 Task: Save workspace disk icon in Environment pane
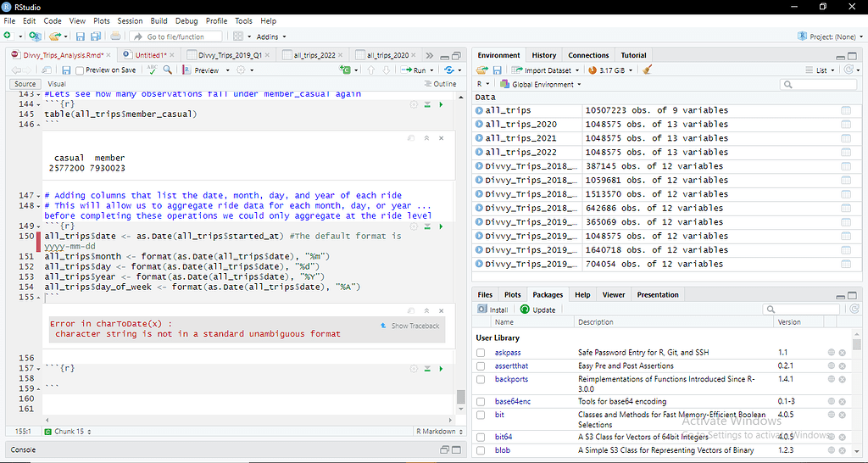pos(497,70)
